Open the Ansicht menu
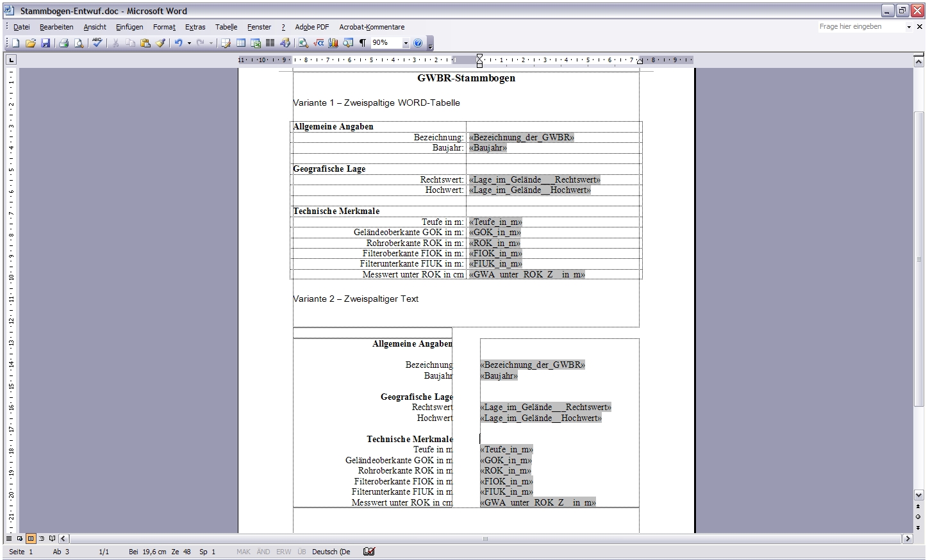Image resolution: width=928 pixels, height=560 pixels. [x=95, y=27]
